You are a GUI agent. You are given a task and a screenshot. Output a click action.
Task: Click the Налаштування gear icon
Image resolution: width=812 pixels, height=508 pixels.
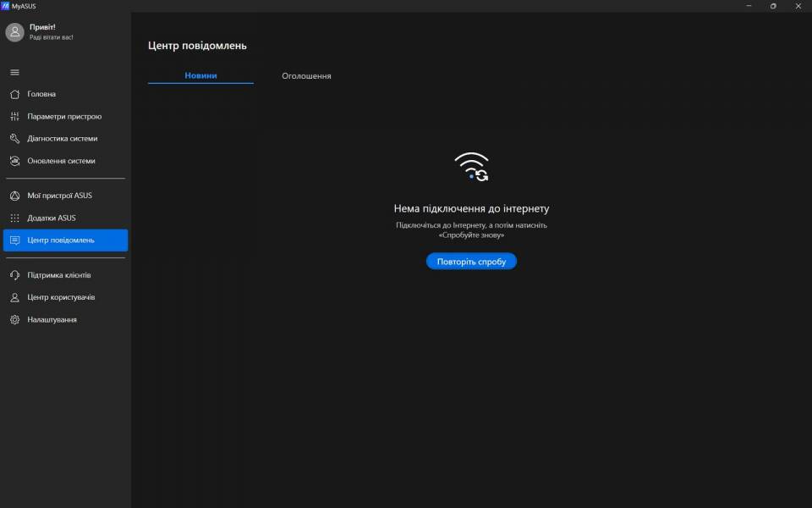point(14,319)
